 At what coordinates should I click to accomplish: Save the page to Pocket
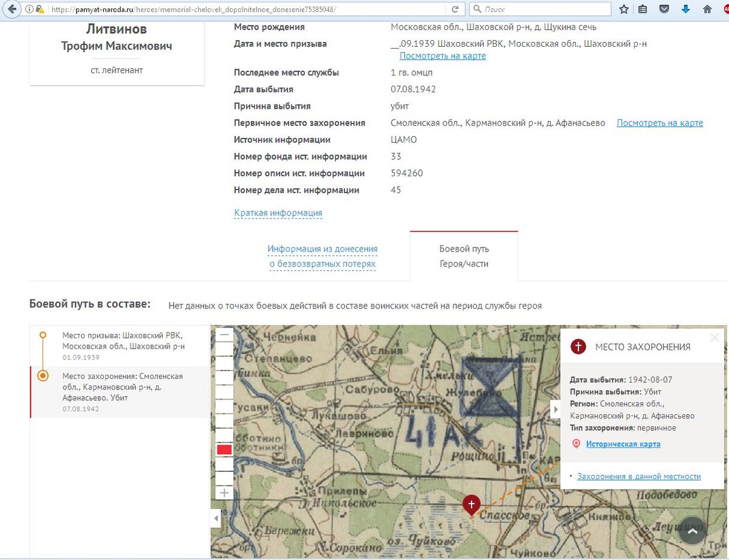pos(665,9)
